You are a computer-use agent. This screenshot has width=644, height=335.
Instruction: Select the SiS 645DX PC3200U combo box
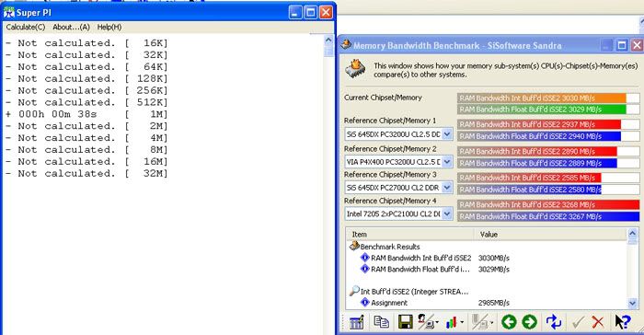click(x=398, y=134)
